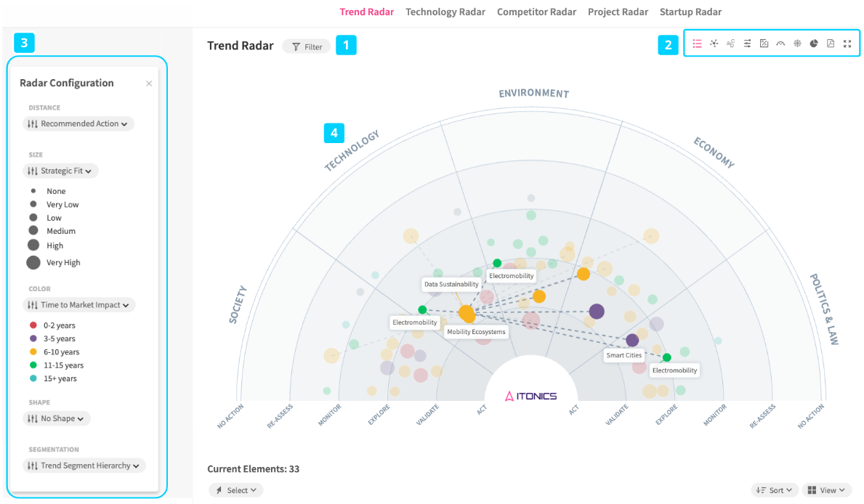
Task: Toggle element labels with the abc icon
Action: (x=730, y=44)
